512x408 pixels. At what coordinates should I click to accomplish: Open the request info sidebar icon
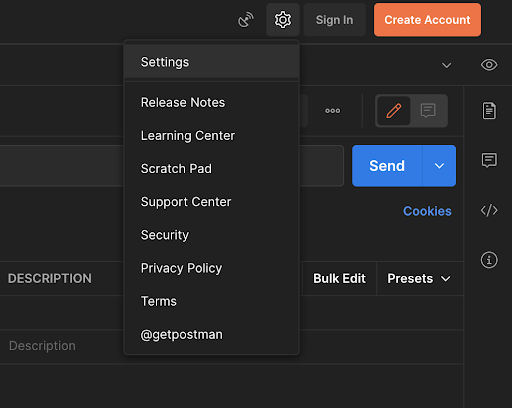[x=489, y=260]
